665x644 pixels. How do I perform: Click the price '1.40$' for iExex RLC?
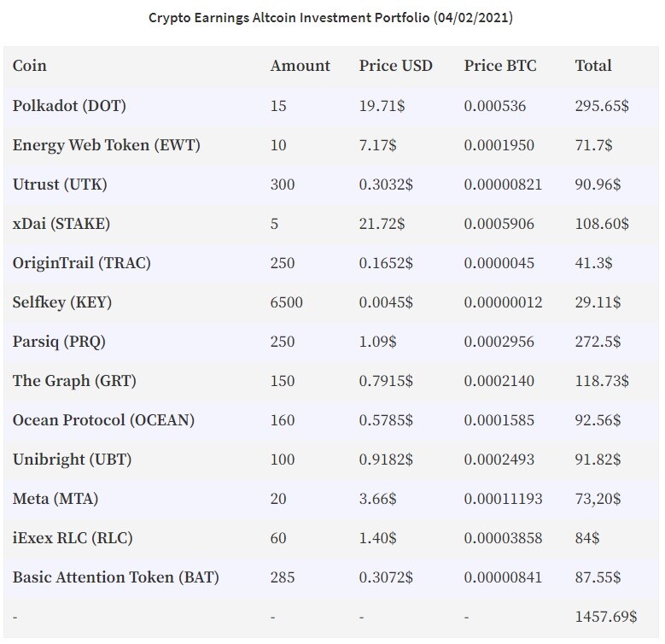tap(378, 538)
